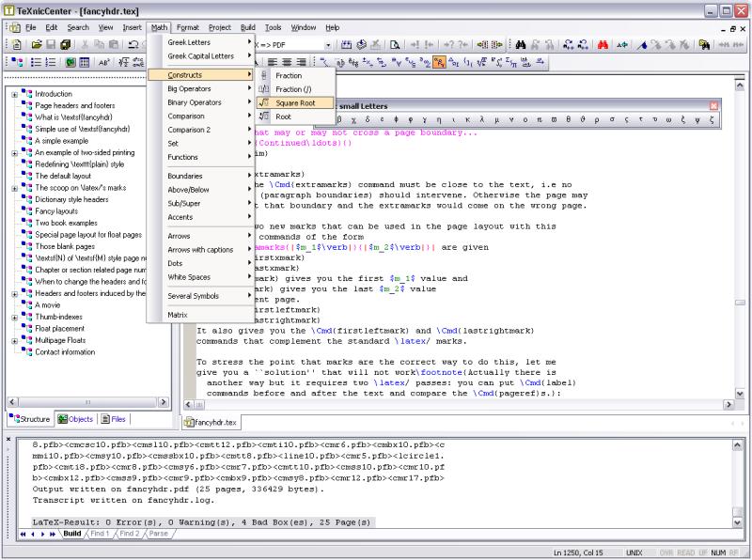
Task: Click the superscript AB² toolbar icon
Action: tap(104, 62)
